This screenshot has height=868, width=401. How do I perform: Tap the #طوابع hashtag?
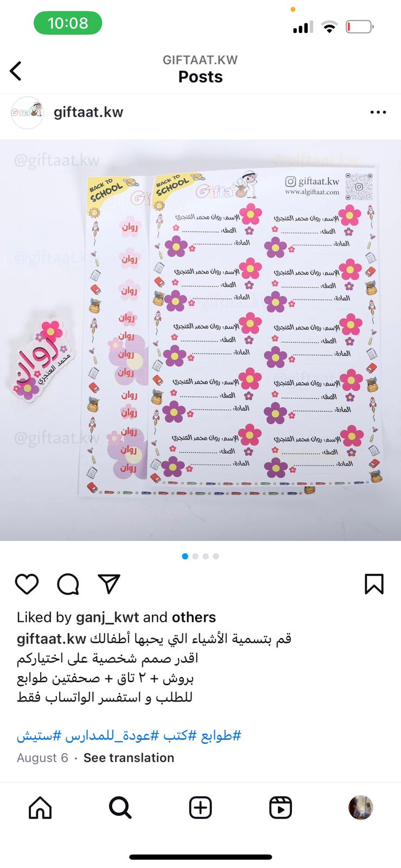pos(221,736)
